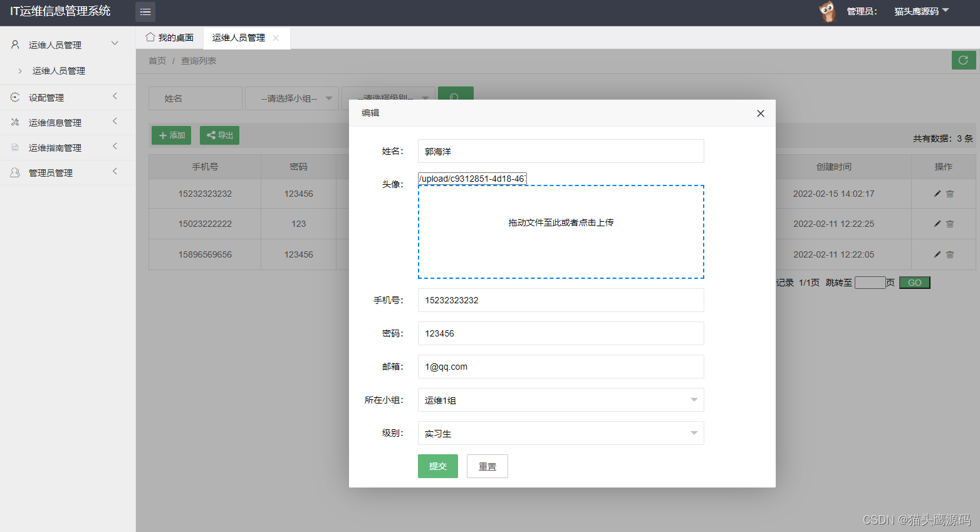The image size is (980, 532).
Task: Open the 猫头鹰源码 admin dropdown
Action: tap(921, 11)
